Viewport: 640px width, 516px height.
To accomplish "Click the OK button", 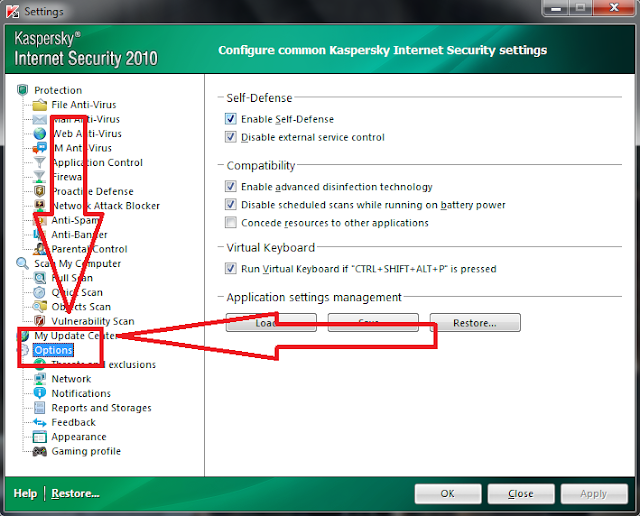I will (x=448, y=494).
